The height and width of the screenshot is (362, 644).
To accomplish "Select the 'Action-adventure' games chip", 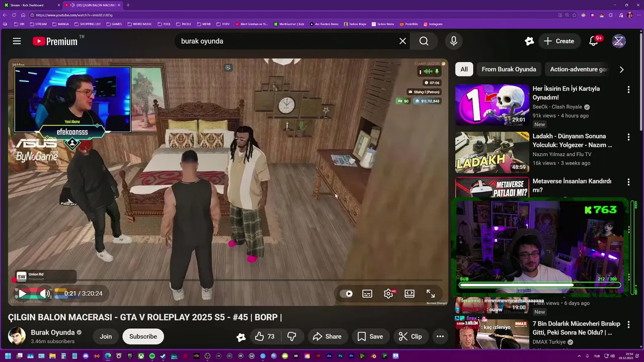I will (x=579, y=69).
